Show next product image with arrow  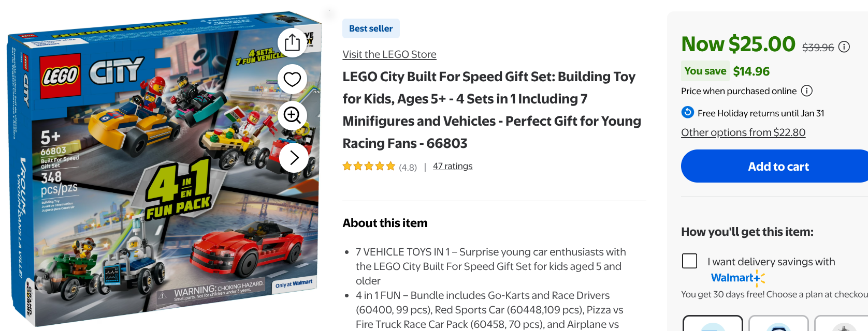pyautogui.click(x=294, y=158)
